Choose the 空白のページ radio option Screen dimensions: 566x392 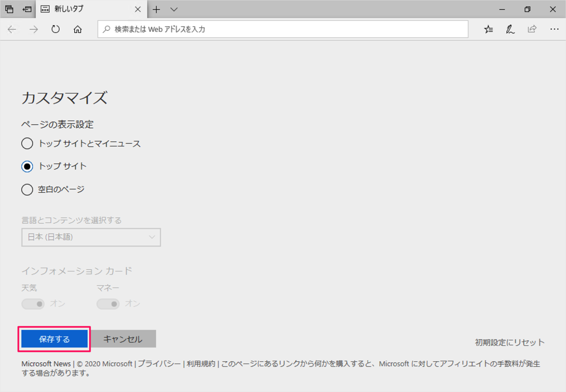click(27, 190)
